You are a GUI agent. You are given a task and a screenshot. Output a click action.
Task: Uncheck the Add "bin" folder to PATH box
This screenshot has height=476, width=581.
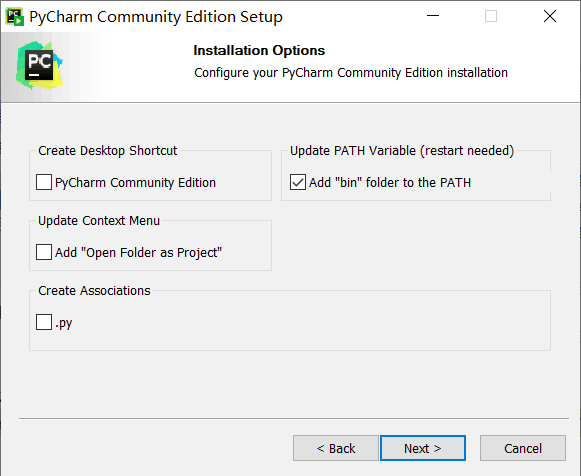(298, 182)
